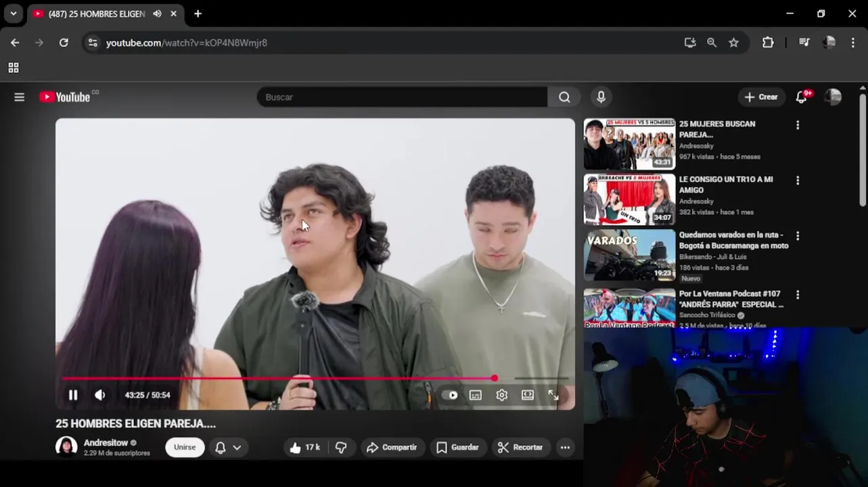
Task: Toggle the autoplay switch in player
Action: point(450,395)
